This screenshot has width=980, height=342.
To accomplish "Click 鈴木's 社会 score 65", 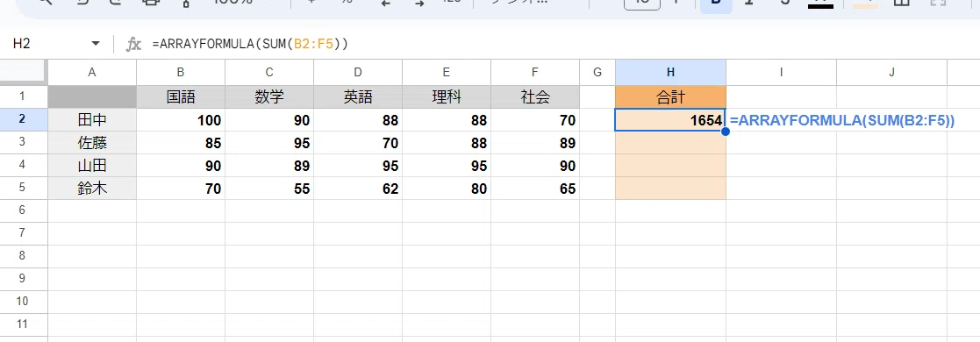I will coord(535,189).
